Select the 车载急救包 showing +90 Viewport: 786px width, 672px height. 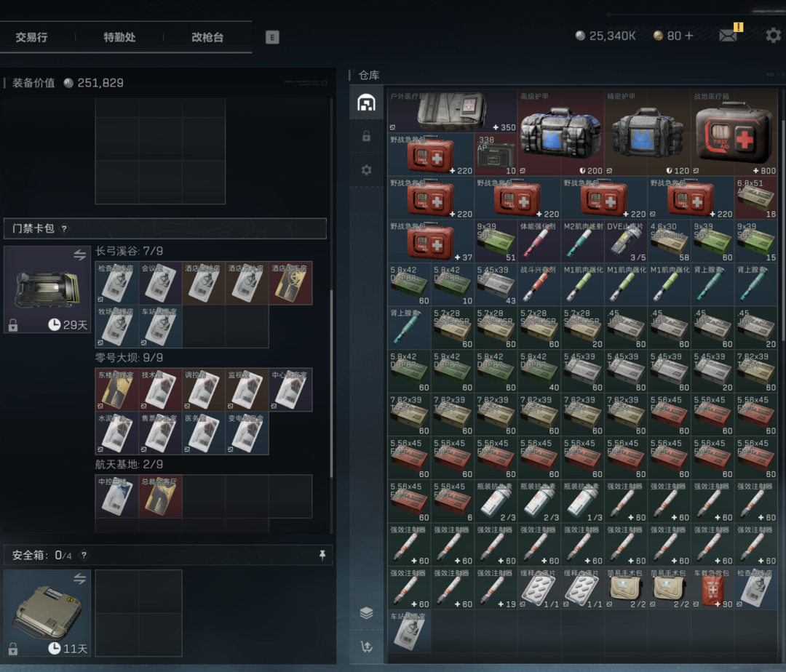tap(712, 588)
